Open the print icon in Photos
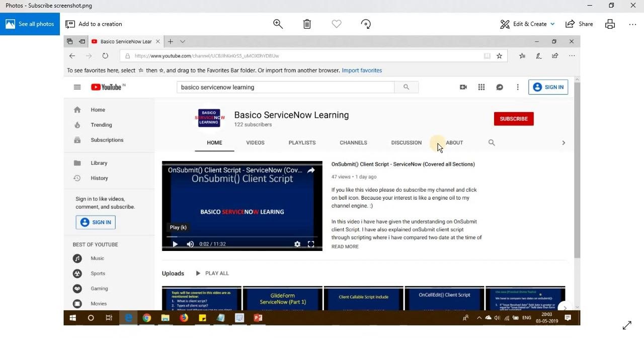 (x=610, y=24)
